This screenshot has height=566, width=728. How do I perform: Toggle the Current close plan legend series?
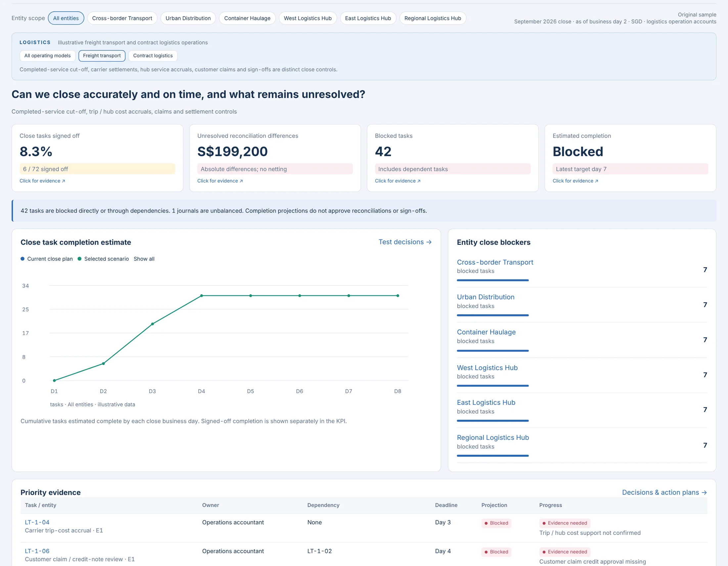47,259
